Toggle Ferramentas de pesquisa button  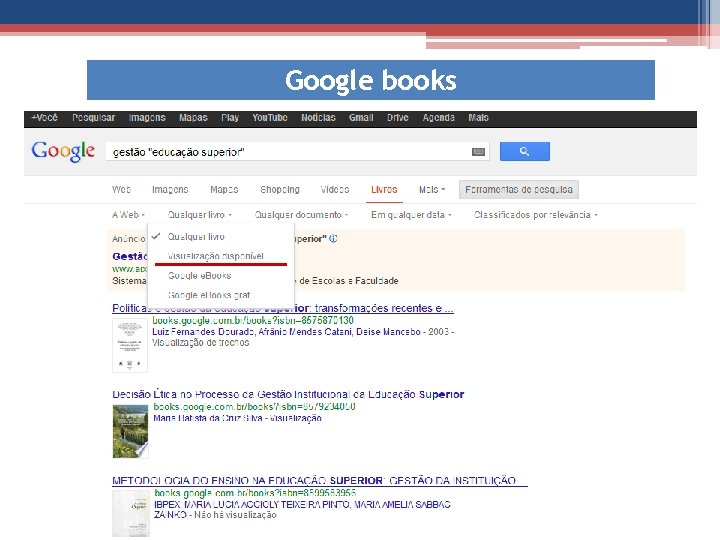tap(519, 189)
